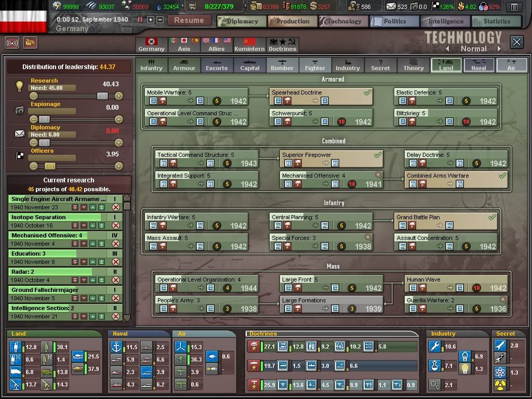Cancel Education research project
The width and height of the screenshot is (532, 399).
pyautogui.click(x=116, y=262)
